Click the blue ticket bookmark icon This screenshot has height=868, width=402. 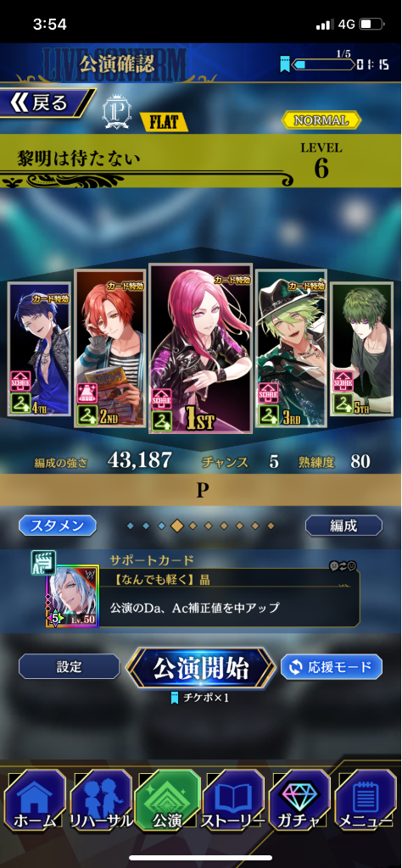tap(285, 64)
